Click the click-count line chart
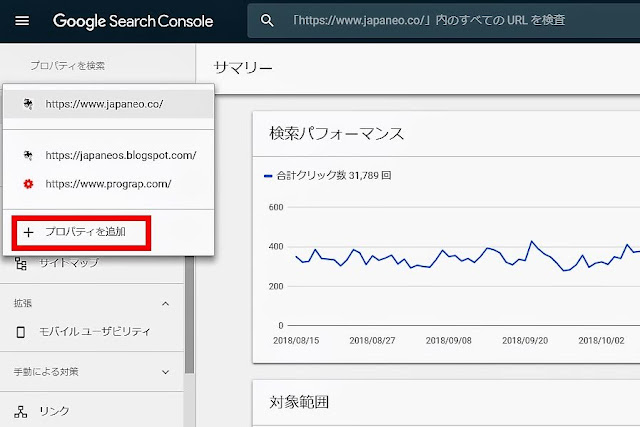Image resolution: width=640 pixels, height=427 pixels. (x=468, y=256)
